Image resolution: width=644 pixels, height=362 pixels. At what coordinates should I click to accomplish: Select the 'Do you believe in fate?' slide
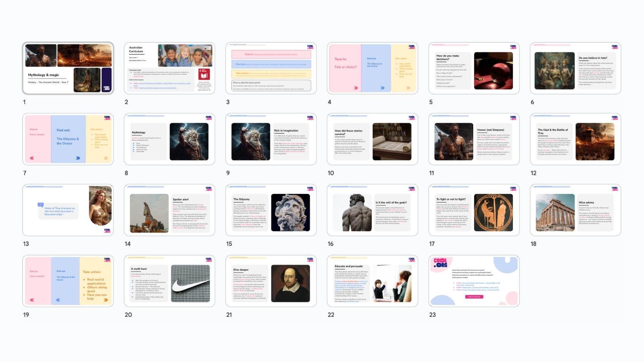575,68
